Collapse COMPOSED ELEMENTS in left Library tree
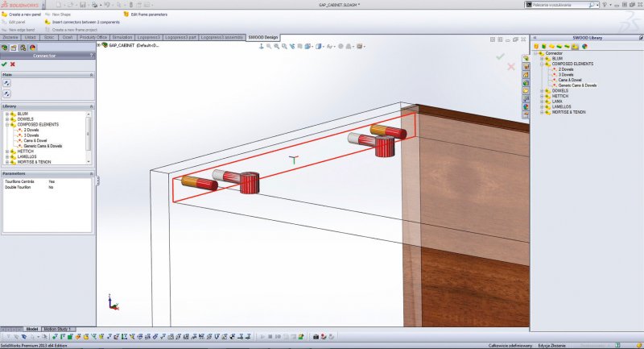 7,124
